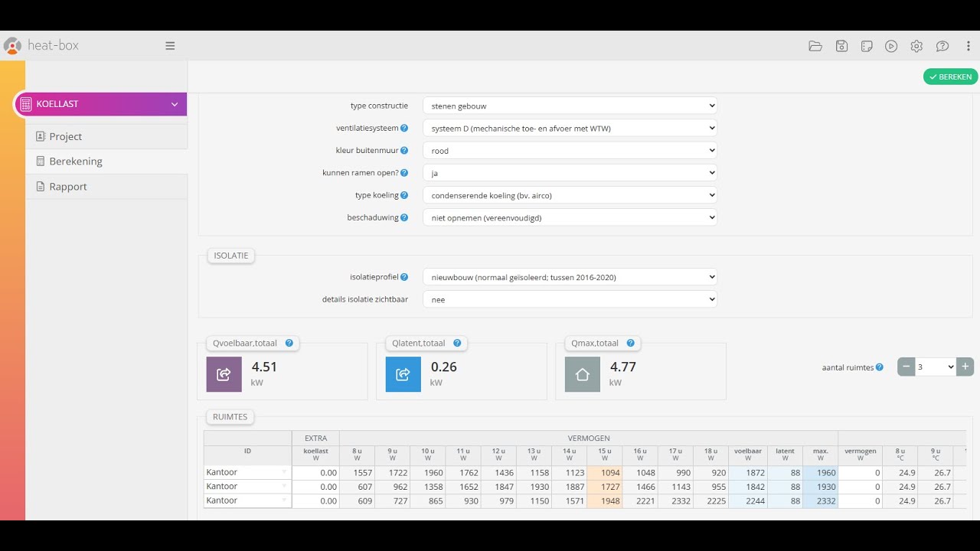Click help icon beside Qlatent,totaal
This screenshot has height=551, width=980.
pyautogui.click(x=457, y=343)
